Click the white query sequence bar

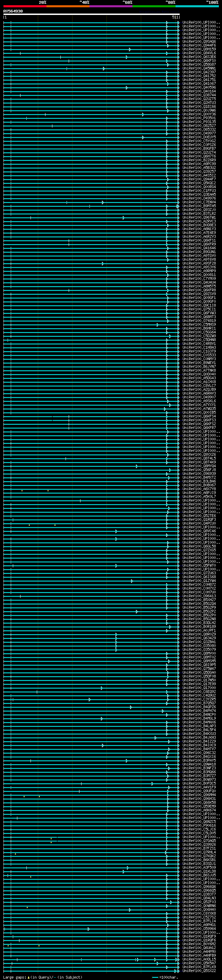(x=92, y=14)
